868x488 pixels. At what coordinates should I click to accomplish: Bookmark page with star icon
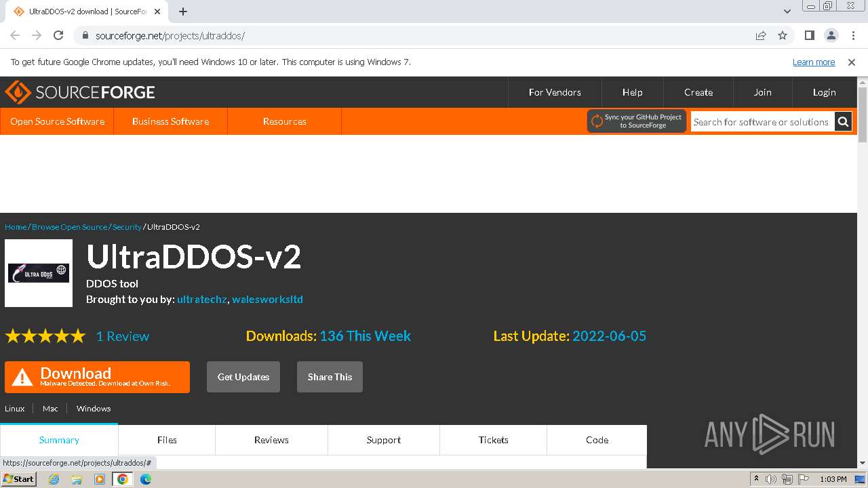click(x=783, y=35)
